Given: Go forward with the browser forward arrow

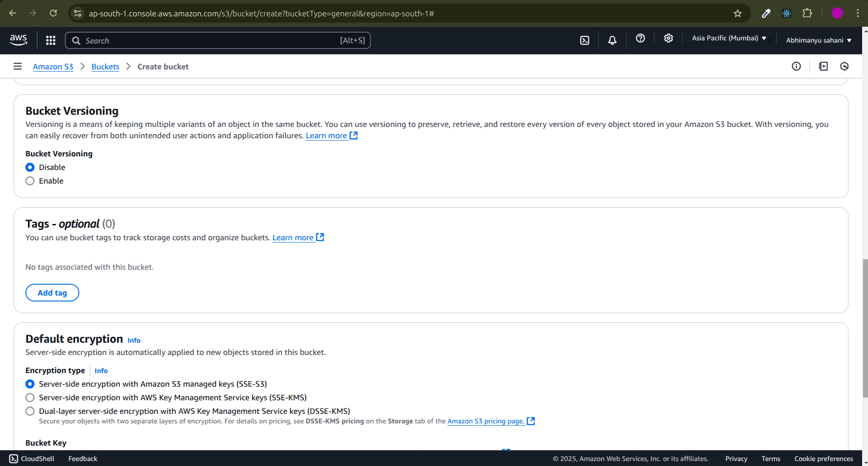Looking at the screenshot, I should (33, 13).
